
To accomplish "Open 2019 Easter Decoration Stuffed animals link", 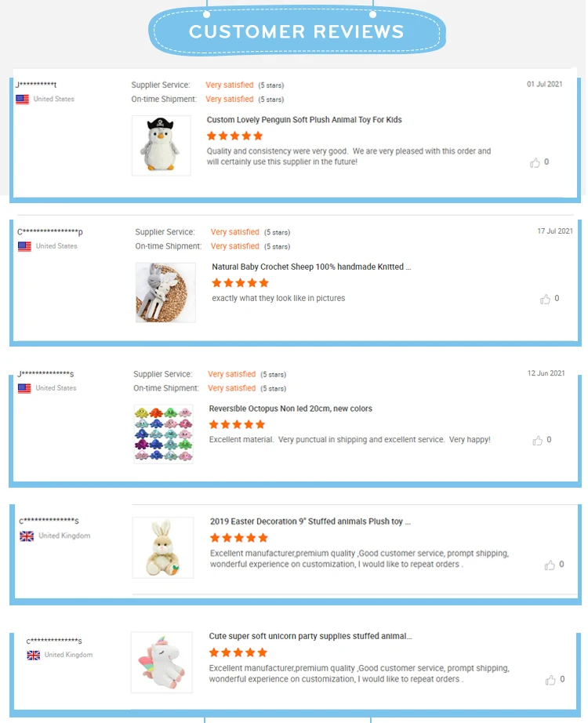I will [310, 521].
